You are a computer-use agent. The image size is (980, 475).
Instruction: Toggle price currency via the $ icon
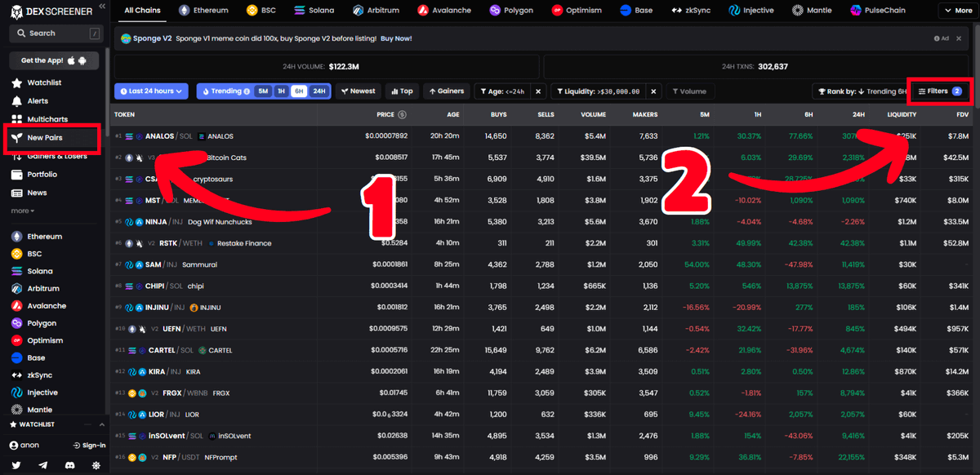tap(403, 114)
